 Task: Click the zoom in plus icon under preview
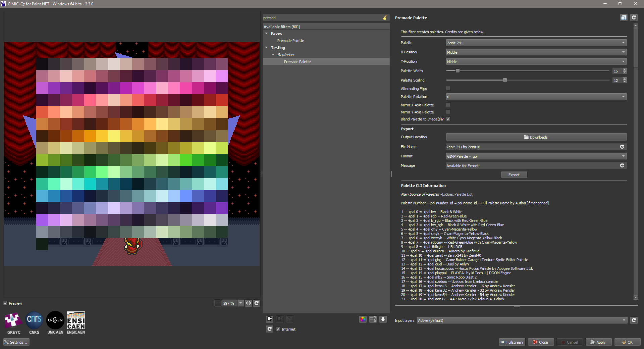pos(249,303)
